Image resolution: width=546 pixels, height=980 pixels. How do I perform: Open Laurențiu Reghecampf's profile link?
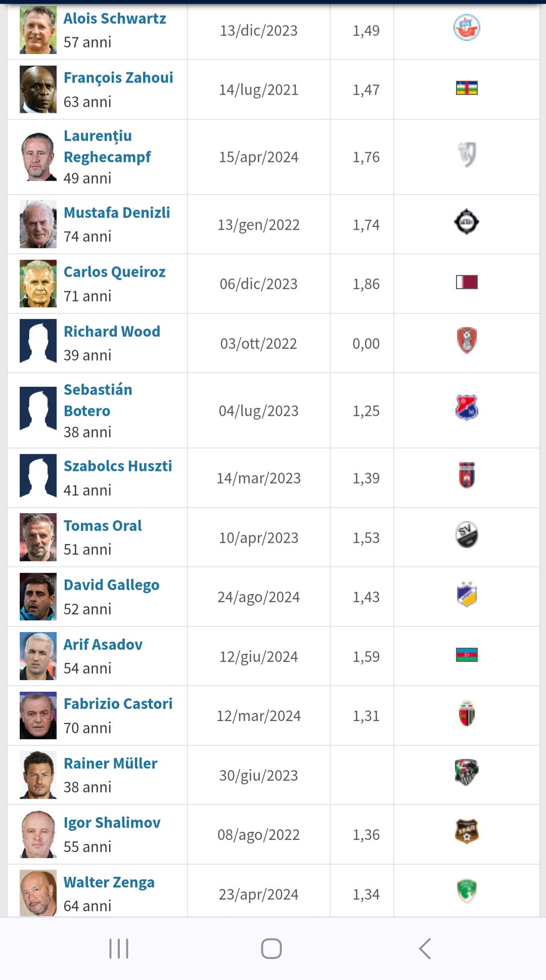pyautogui.click(x=107, y=146)
